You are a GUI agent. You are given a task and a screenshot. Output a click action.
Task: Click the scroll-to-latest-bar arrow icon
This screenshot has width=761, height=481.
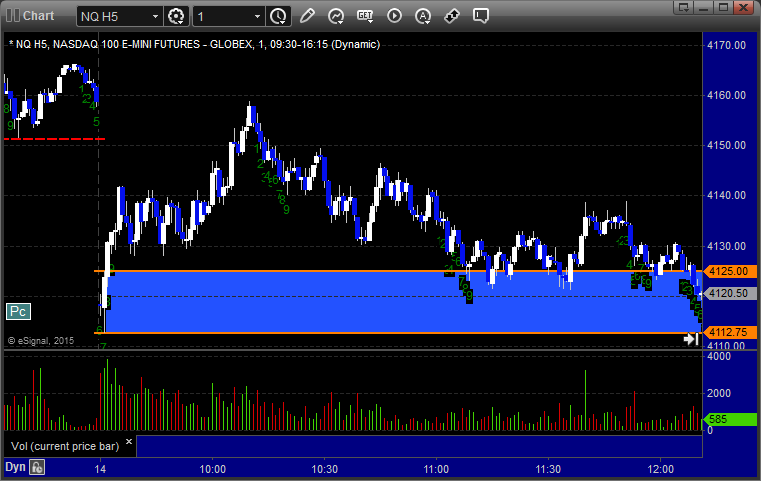pyautogui.click(x=691, y=339)
